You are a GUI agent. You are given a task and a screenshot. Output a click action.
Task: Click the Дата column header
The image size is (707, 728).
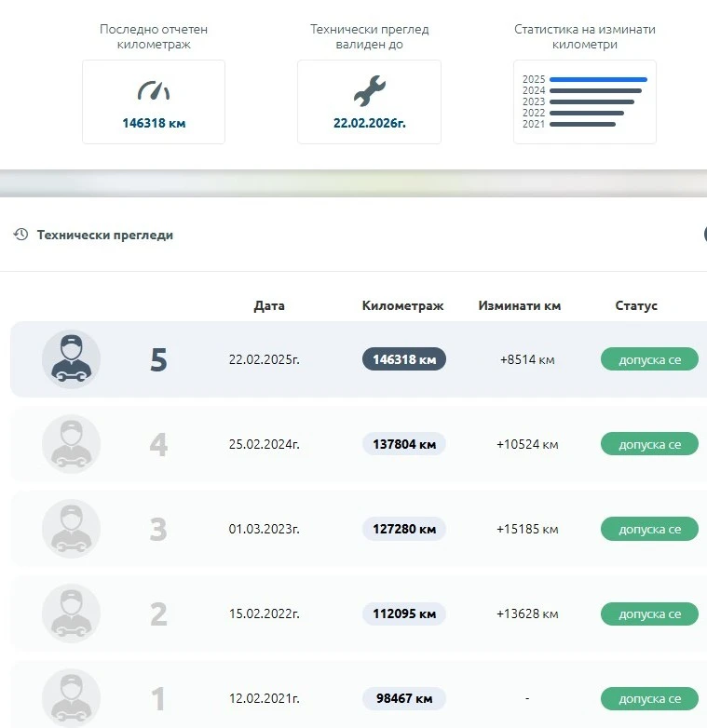coord(269,305)
